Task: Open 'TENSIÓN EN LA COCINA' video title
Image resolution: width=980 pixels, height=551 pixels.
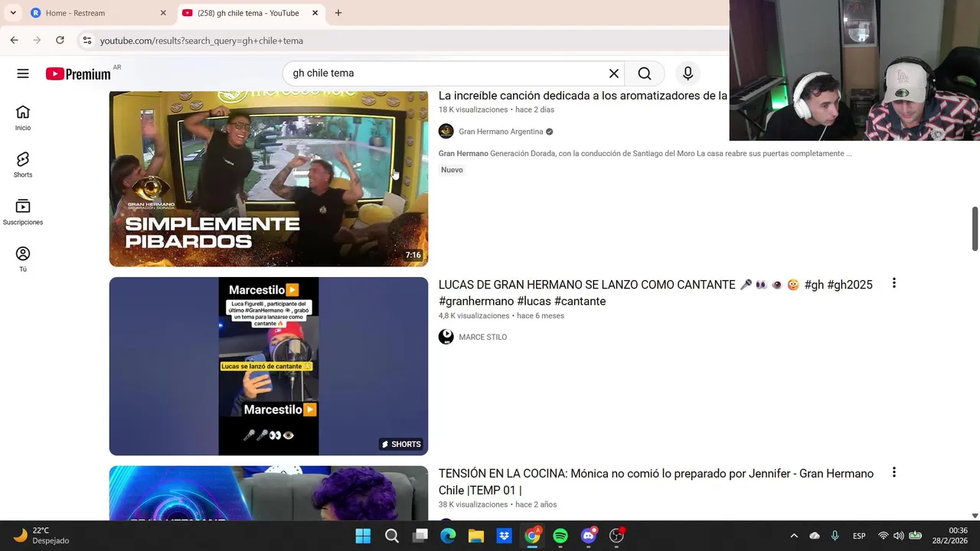Action: (x=656, y=482)
